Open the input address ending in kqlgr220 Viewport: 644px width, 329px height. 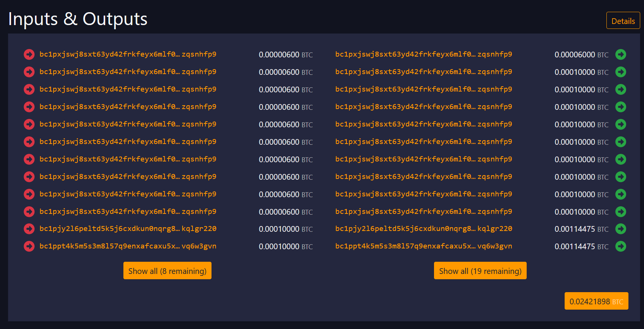(128, 229)
